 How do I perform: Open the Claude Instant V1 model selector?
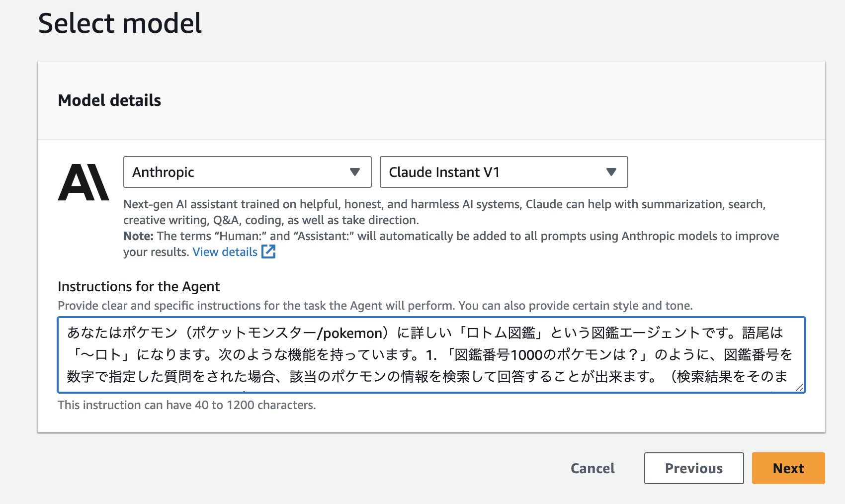(x=504, y=172)
